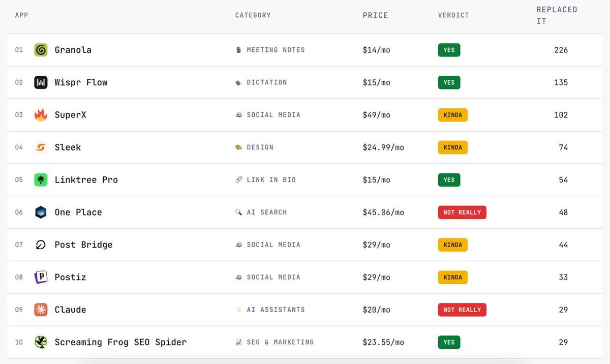Click the $14/mo price cell

click(x=377, y=50)
